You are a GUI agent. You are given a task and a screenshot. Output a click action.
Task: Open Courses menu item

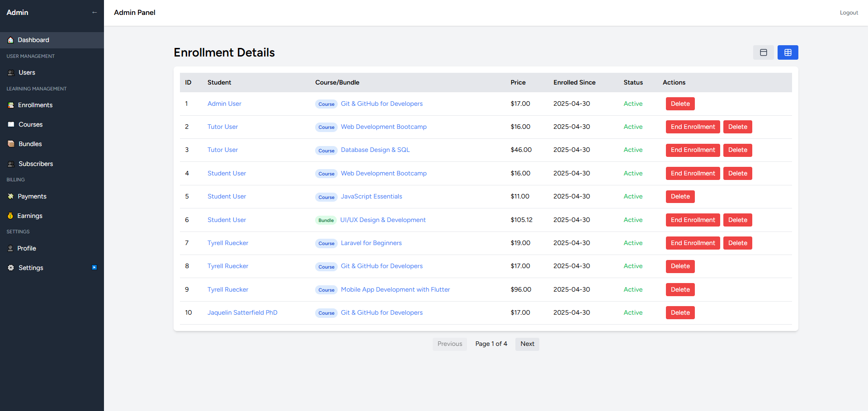pos(52,125)
